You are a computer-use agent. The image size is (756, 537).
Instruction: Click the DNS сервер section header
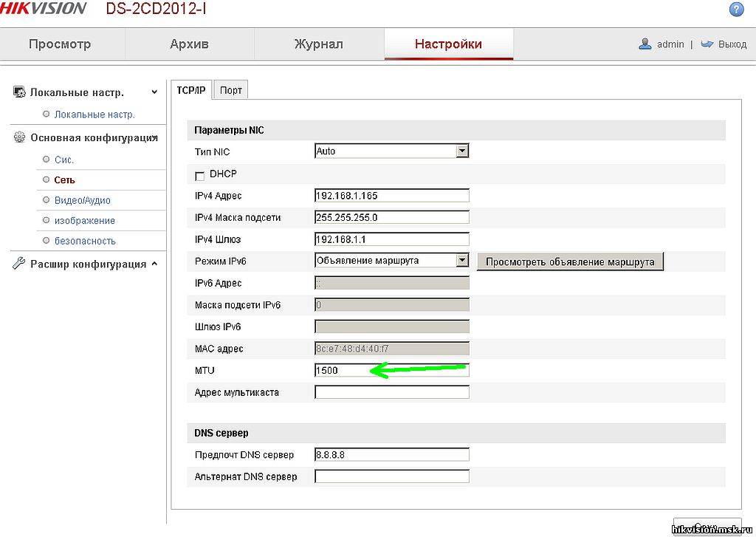456,433
